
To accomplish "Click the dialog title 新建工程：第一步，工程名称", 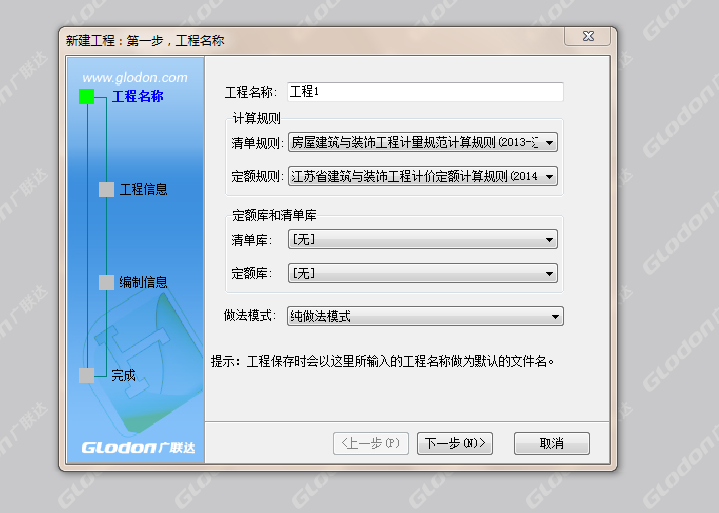I will pos(145,41).
